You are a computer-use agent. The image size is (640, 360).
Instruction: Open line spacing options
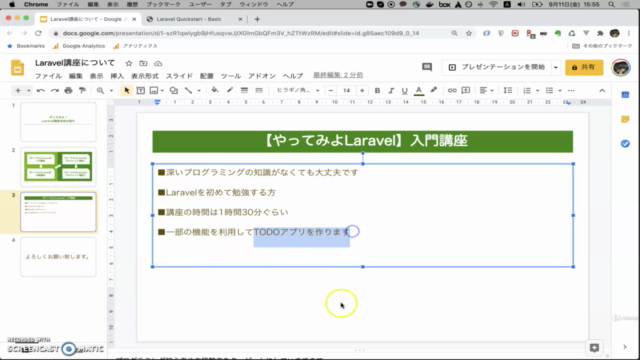507,91
